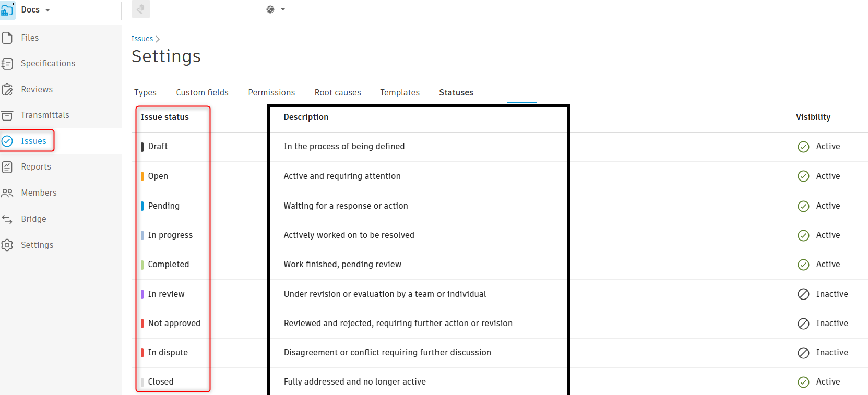Image resolution: width=868 pixels, height=395 pixels.
Task: Switch to the Custom fields tab
Action: tap(202, 92)
